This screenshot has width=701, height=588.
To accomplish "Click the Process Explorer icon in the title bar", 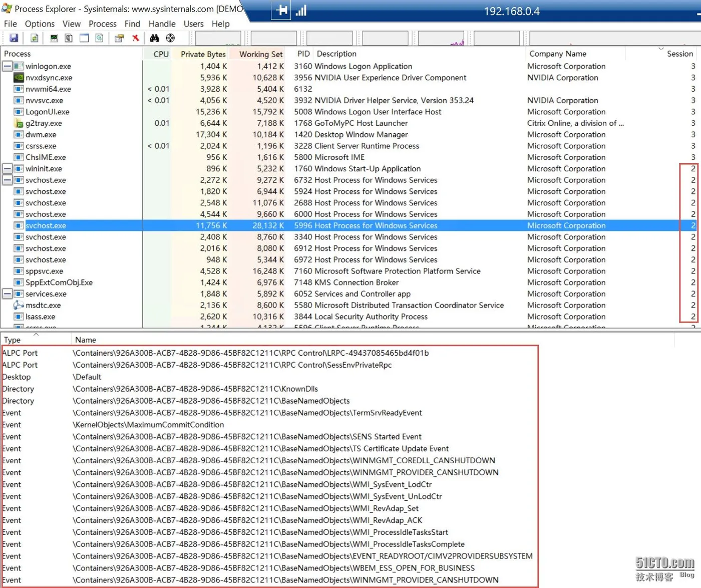I will 7,8.
